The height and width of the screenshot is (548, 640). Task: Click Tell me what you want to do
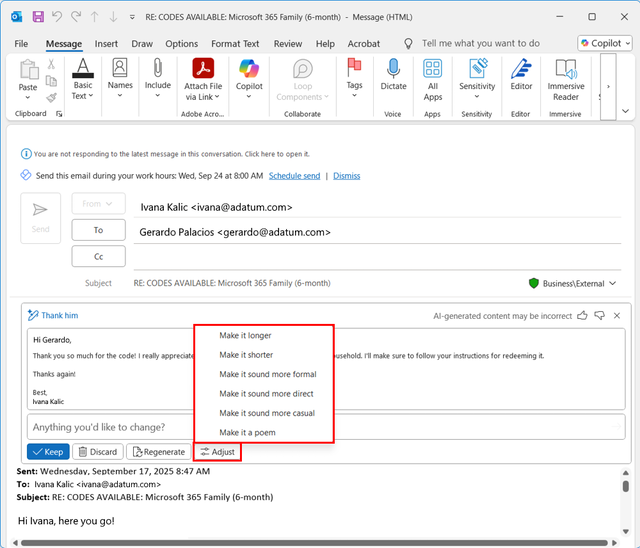click(x=480, y=43)
